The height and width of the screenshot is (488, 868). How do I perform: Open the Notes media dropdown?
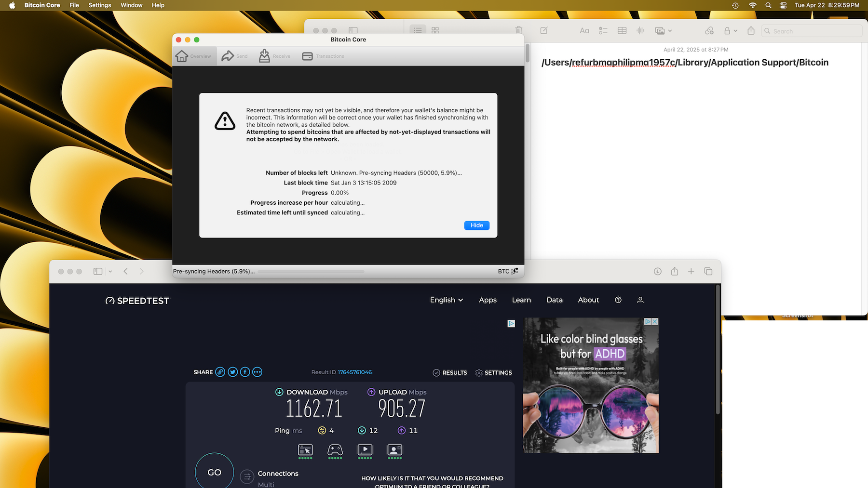point(664,31)
